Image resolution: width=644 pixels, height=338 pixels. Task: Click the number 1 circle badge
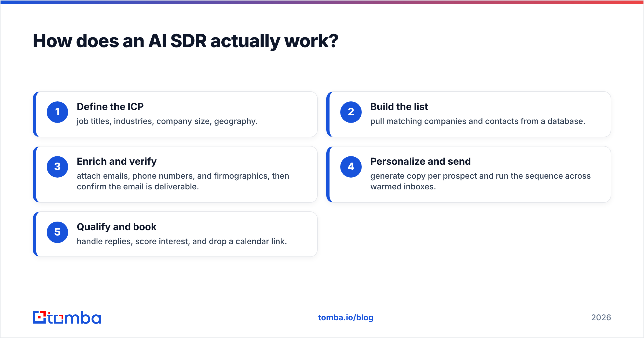[57, 112]
